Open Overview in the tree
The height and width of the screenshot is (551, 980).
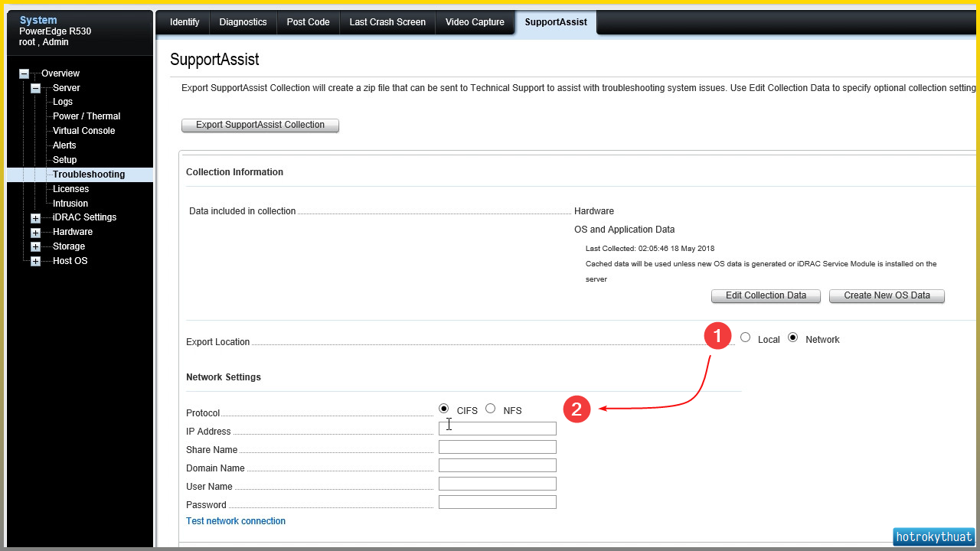click(x=60, y=73)
